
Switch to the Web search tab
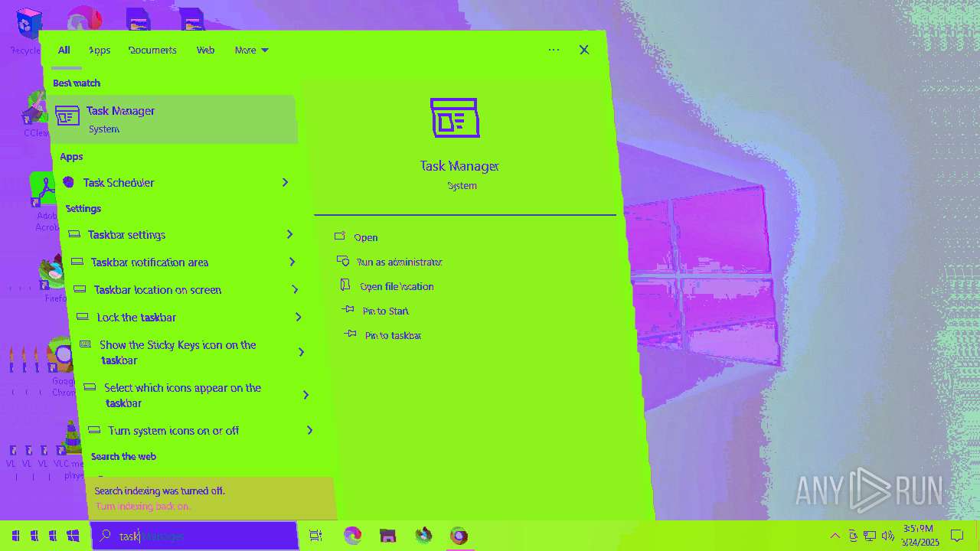pos(205,50)
